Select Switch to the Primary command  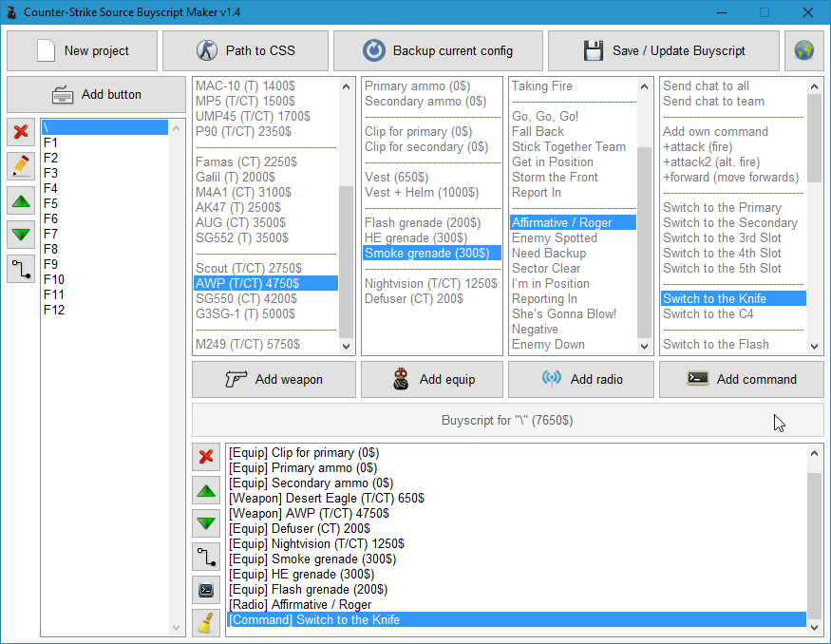(734, 207)
